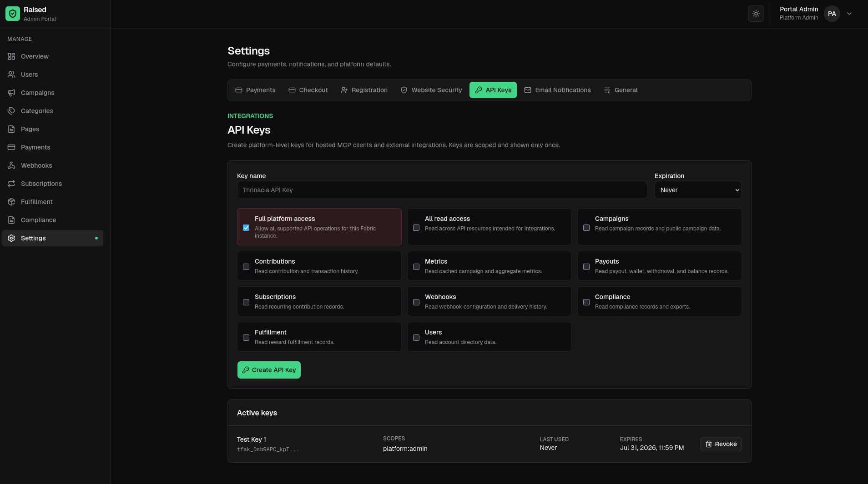868x484 pixels.
Task: Go to the Registration tab
Action: (x=364, y=90)
